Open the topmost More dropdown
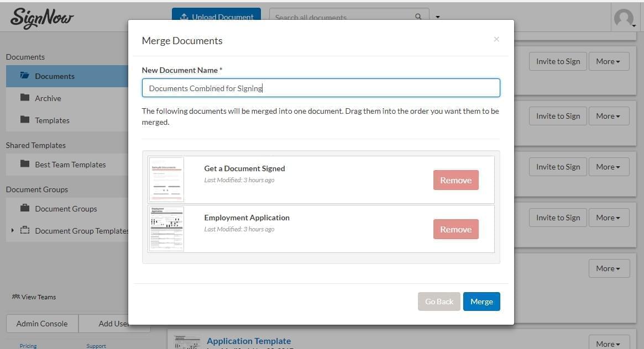This screenshot has width=644, height=349. pos(608,61)
